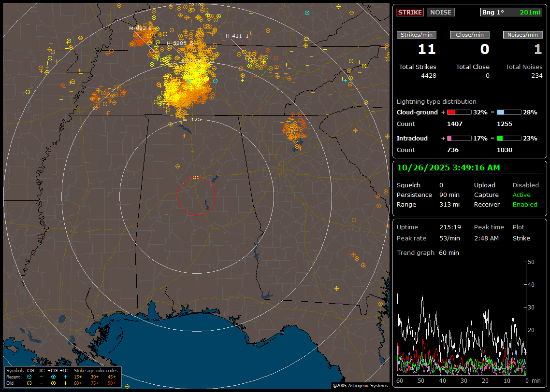Viewport: 550px width, 392px height.
Task: Click the Old -CG yellow legend symbol
Action: tap(29, 383)
